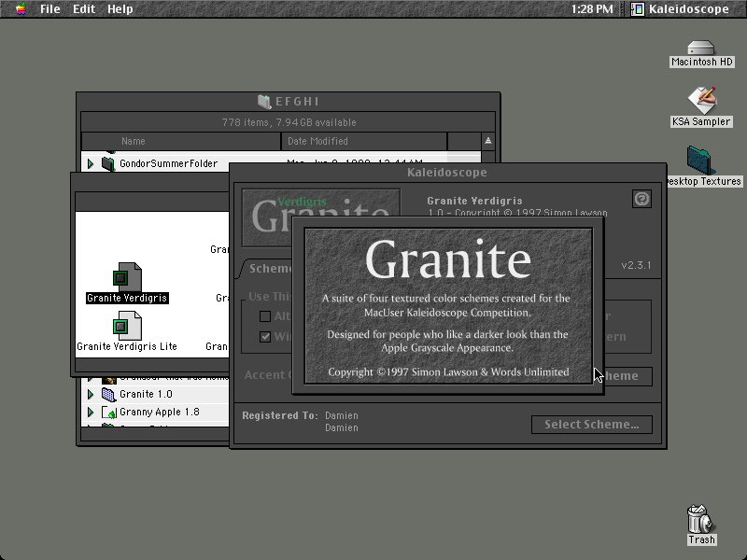747x560 pixels.
Task: Open the File menu
Action: [50, 8]
